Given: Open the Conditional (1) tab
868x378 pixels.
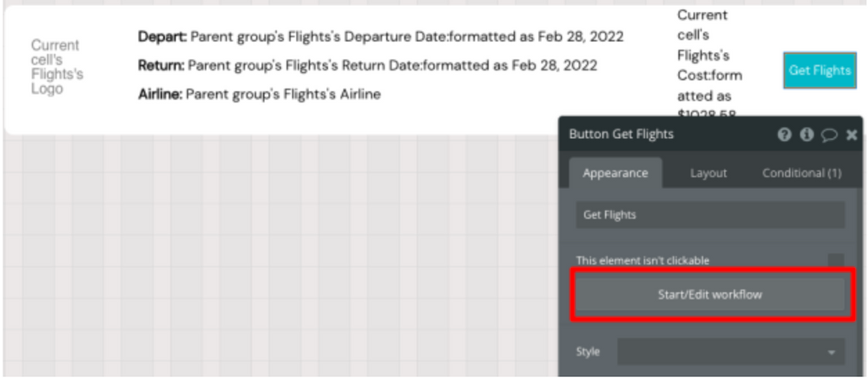Looking at the screenshot, I should [x=801, y=173].
